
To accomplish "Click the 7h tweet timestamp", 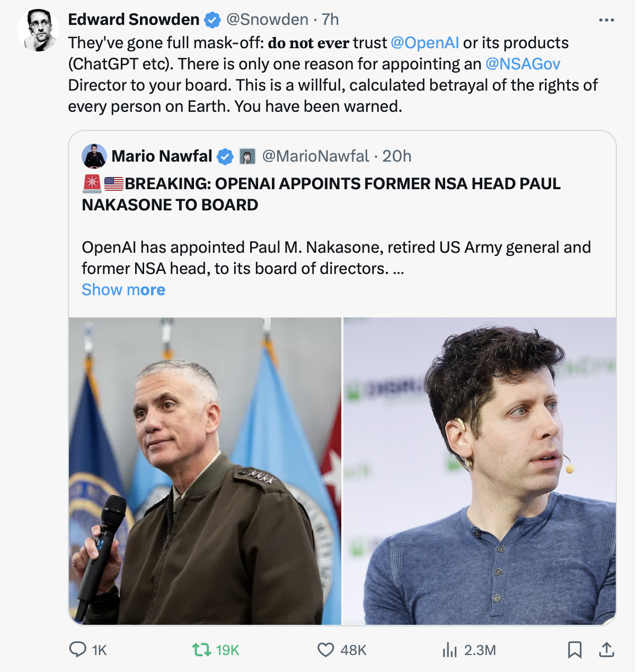I will click(x=330, y=20).
